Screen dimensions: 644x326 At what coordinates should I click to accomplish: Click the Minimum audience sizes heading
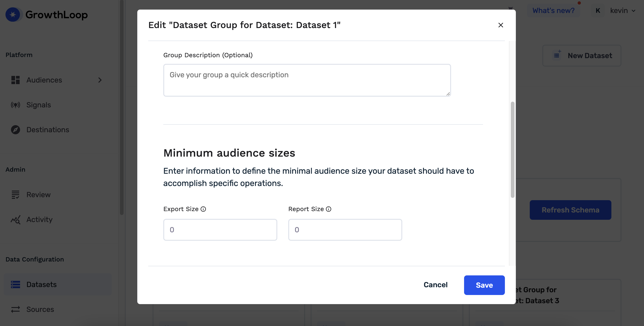[x=229, y=153]
